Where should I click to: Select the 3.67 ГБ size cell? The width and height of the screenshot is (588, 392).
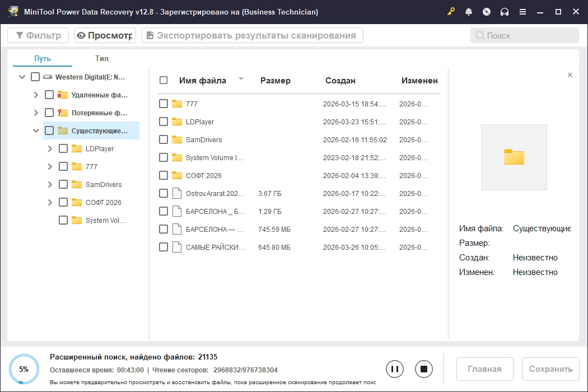pos(269,194)
